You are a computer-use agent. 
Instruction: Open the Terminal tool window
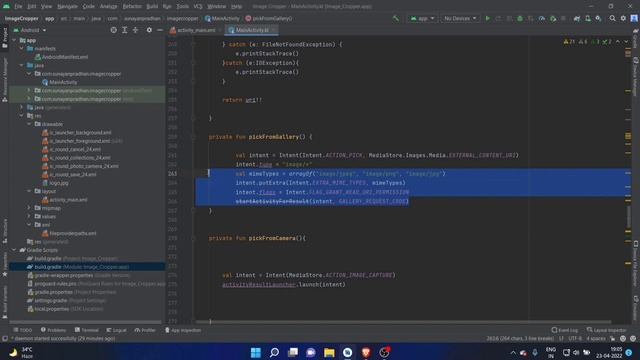(x=87, y=330)
